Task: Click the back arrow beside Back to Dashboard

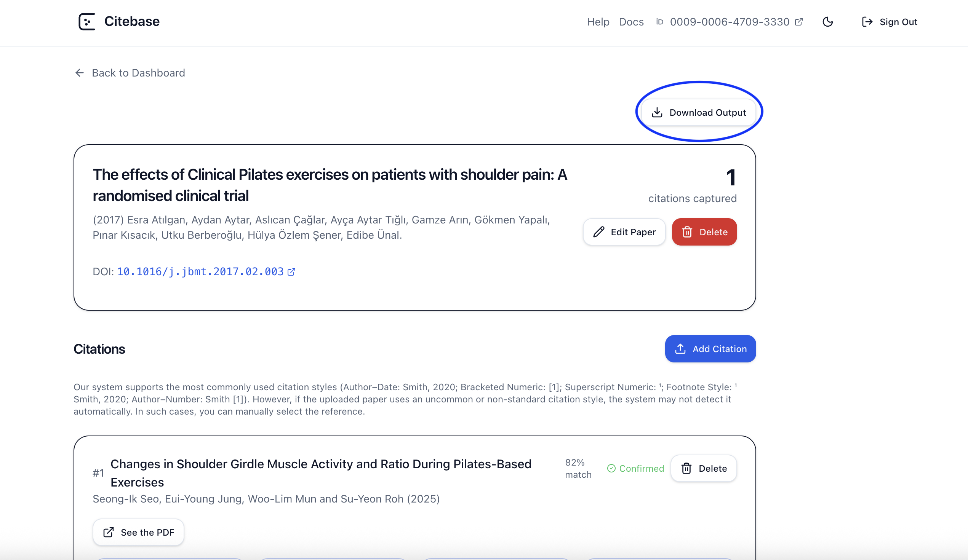Action: point(80,73)
